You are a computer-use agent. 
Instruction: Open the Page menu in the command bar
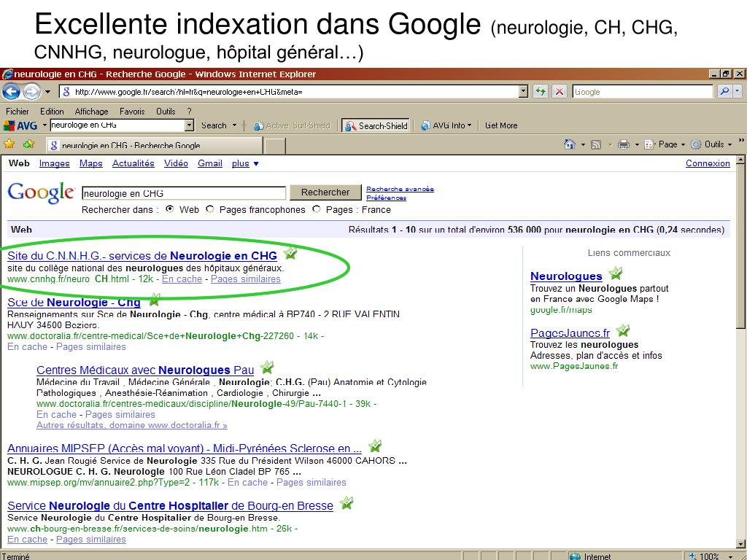point(665,144)
